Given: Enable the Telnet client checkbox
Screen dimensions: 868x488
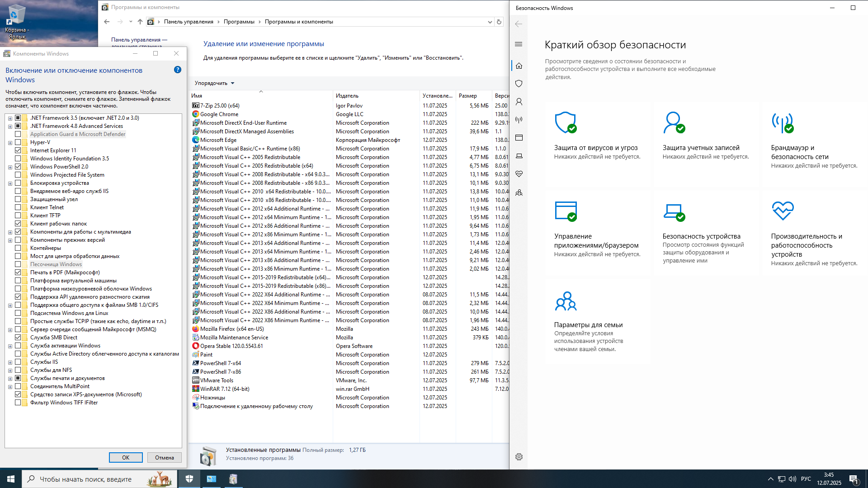Looking at the screenshot, I should coord(18,207).
